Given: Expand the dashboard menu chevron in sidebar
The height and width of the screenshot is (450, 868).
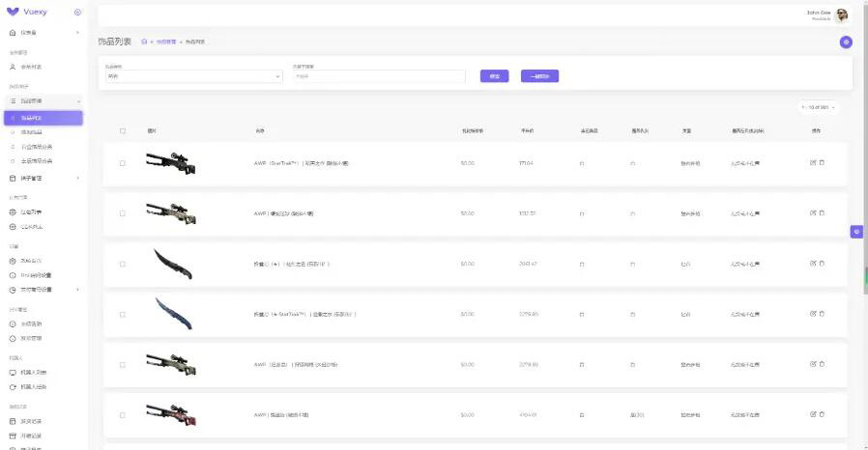Looking at the screenshot, I should click(77, 33).
